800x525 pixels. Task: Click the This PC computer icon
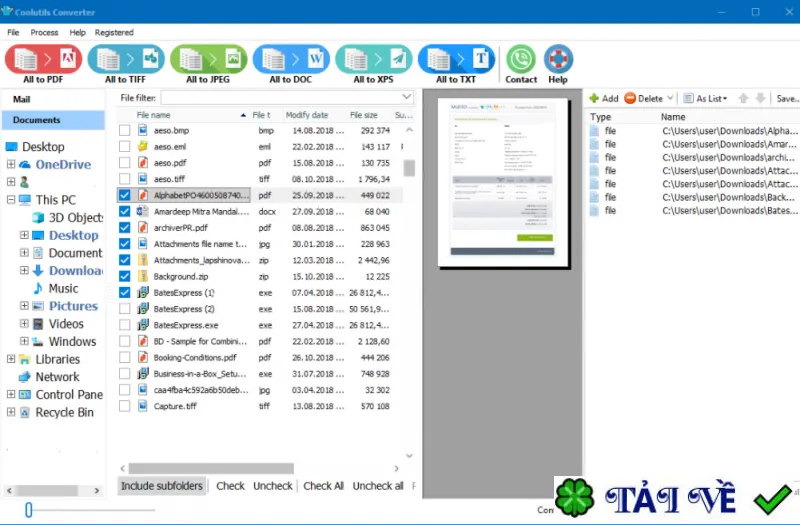(25, 199)
